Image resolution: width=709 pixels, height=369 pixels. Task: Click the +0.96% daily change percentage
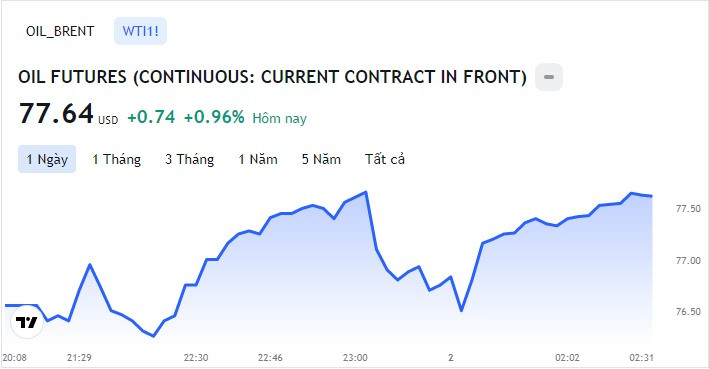coord(214,117)
